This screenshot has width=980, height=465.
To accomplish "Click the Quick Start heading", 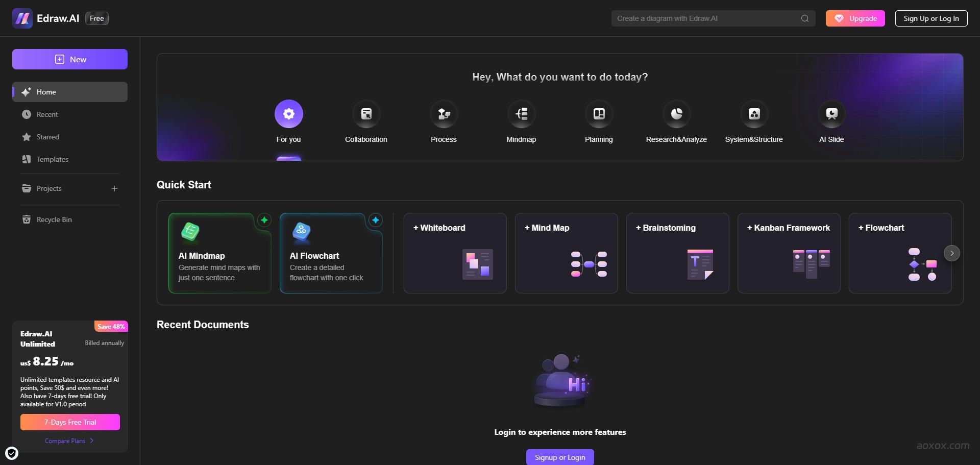I will [x=184, y=185].
